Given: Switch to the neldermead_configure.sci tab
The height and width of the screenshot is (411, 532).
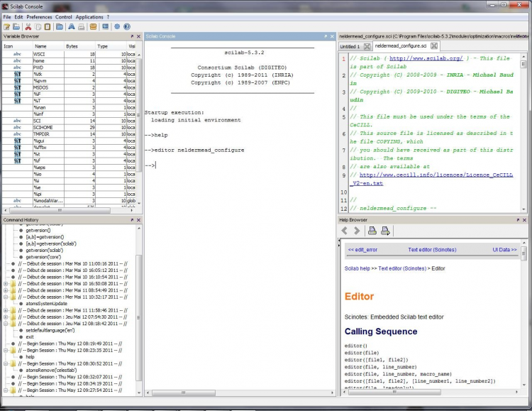Looking at the screenshot, I should (399, 46).
